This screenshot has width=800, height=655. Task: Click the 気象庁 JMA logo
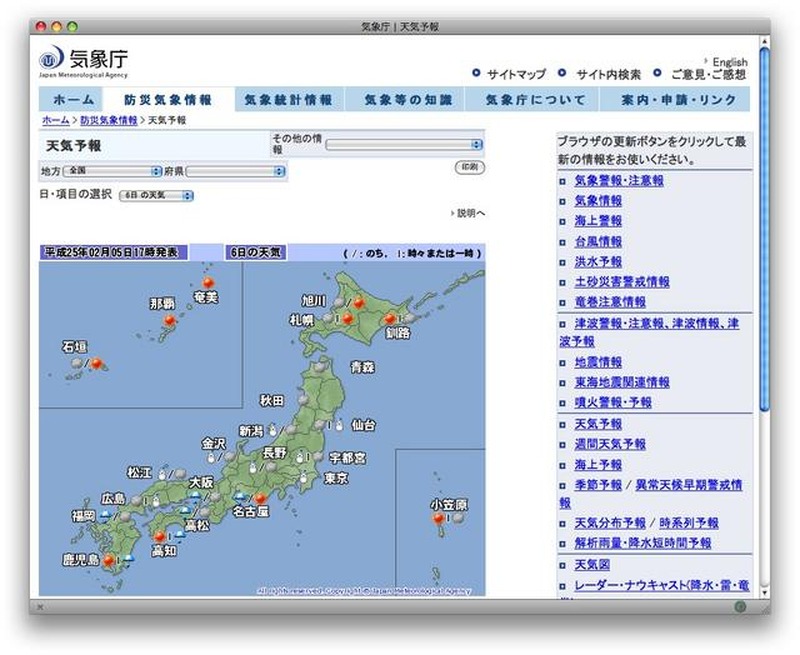(x=84, y=61)
